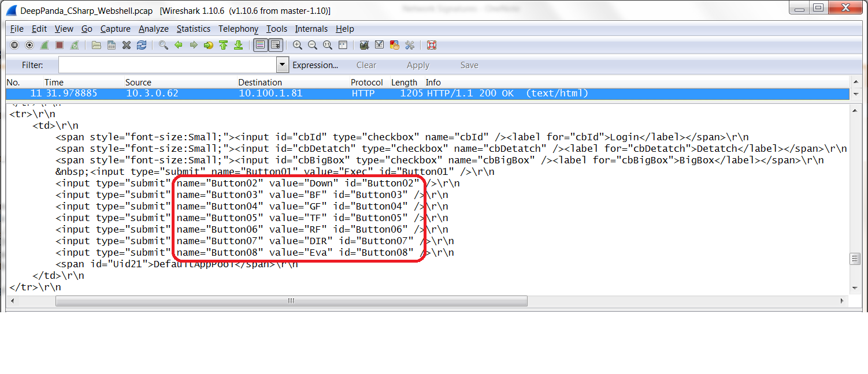Image resolution: width=868 pixels, height=374 pixels.
Task: Select source address 10.3.0.62 cell
Action: click(x=153, y=93)
